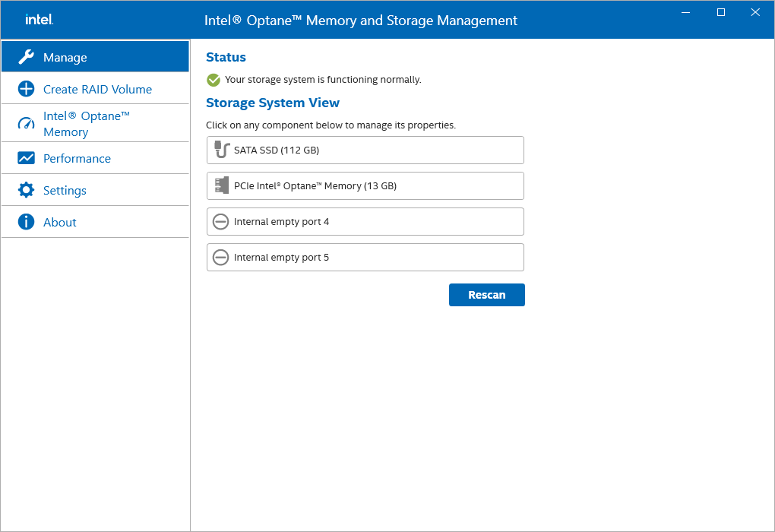The image size is (775, 532).
Task: Show the About page
Action: pyautogui.click(x=96, y=222)
